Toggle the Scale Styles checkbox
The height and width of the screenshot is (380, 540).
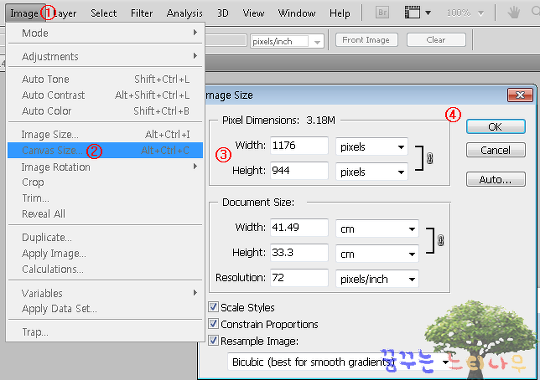coord(213,307)
